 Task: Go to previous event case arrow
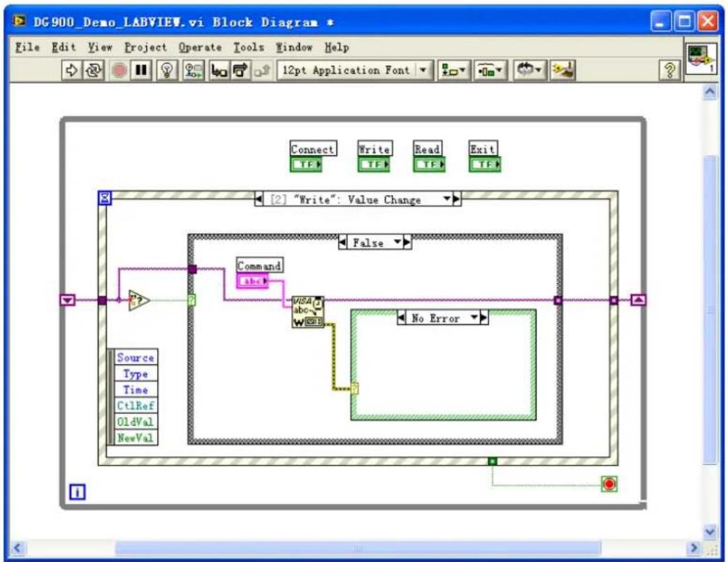pos(259,199)
